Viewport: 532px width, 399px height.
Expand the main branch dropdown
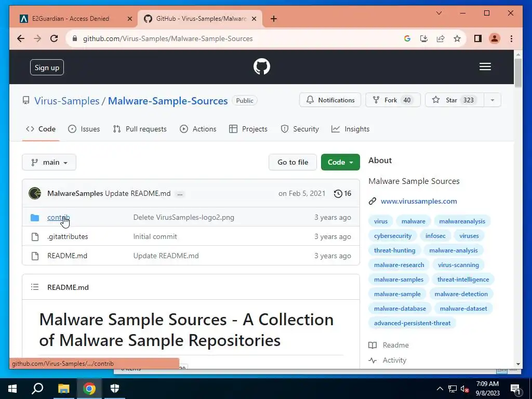(x=49, y=162)
